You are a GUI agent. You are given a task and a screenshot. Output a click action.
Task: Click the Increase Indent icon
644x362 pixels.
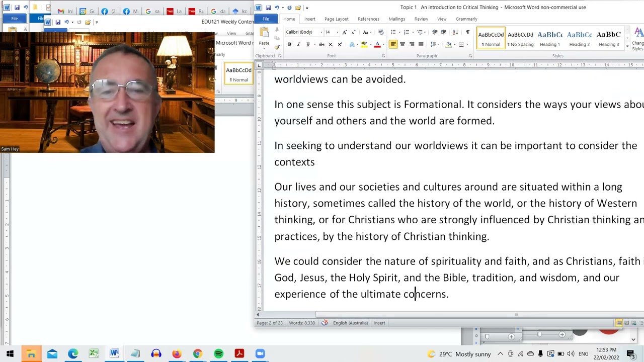click(444, 32)
